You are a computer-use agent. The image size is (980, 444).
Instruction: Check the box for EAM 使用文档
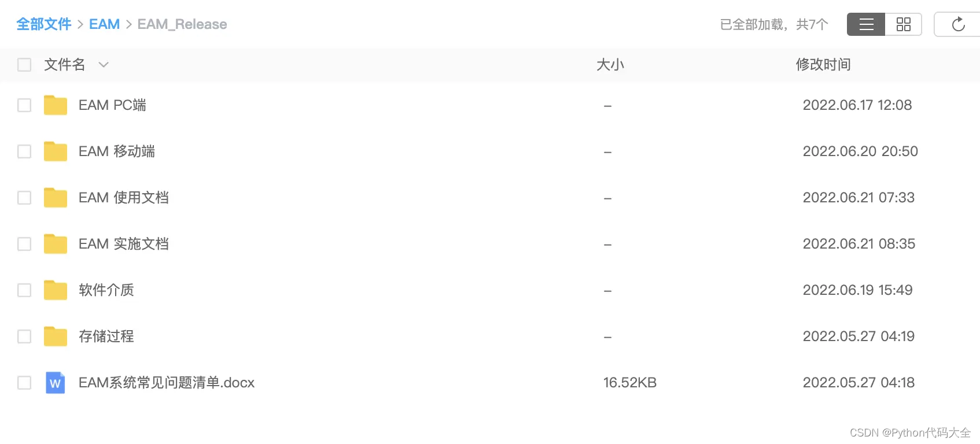[x=24, y=198]
